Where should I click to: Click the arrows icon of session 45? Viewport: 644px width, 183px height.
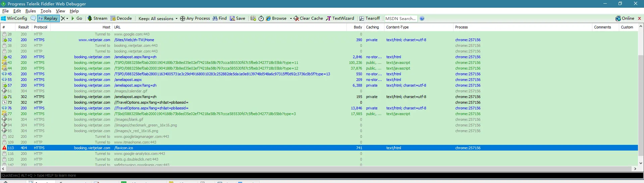tap(4, 74)
